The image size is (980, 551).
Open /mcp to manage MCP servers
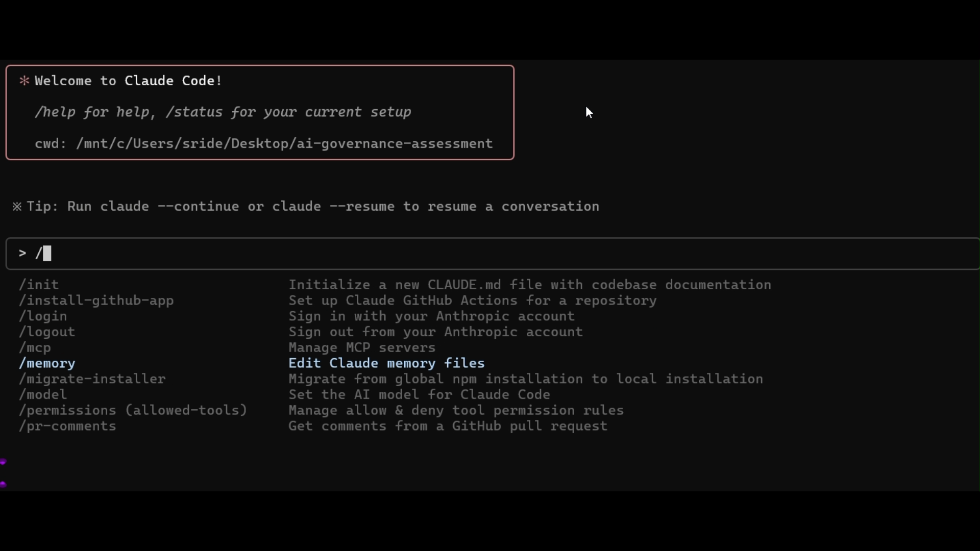tap(35, 347)
